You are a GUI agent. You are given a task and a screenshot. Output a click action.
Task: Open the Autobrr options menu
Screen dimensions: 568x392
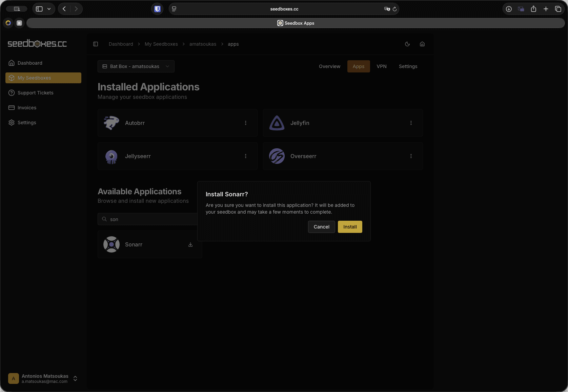point(246,123)
